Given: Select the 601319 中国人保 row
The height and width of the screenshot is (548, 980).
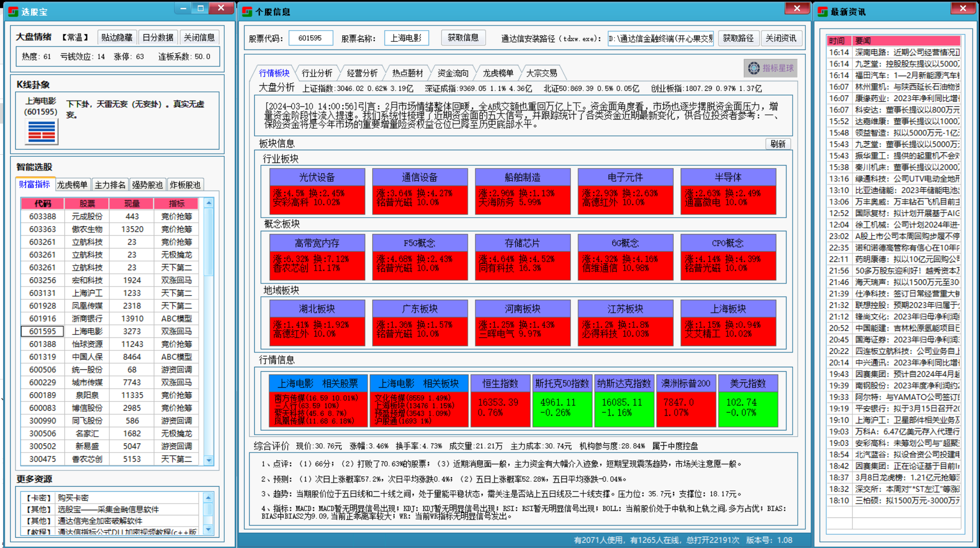Looking at the screenshot, I should tap(110, 357).
